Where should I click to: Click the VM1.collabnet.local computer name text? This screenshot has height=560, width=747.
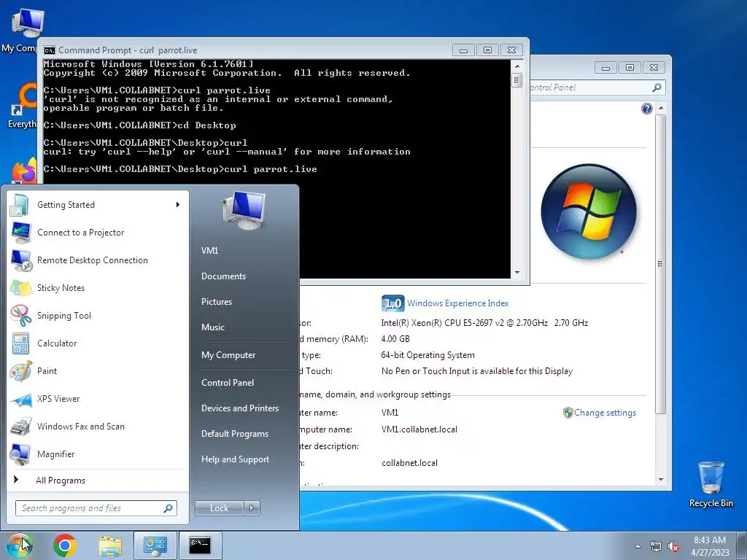click(x=419, y=429)
